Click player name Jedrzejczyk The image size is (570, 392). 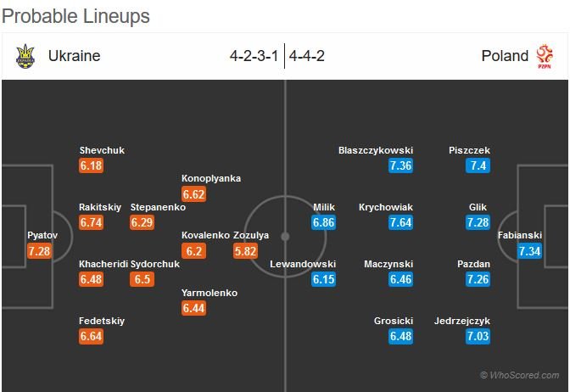(462, 321)
